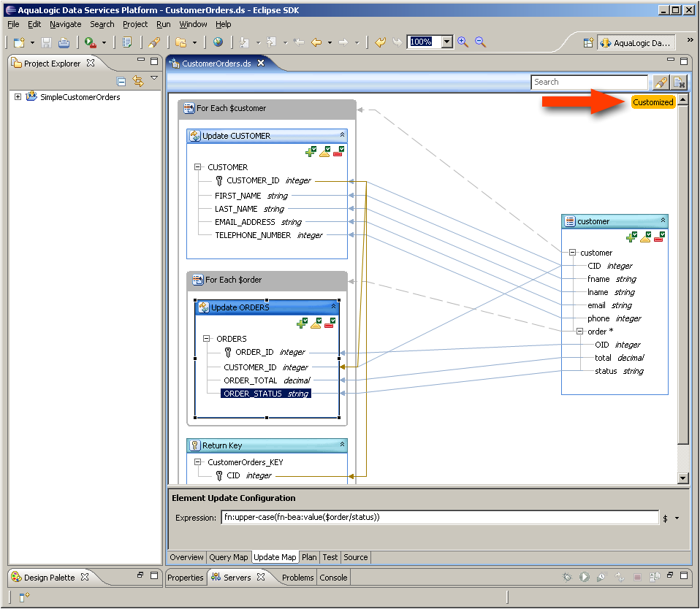Screen dimensions: 700x609
Task: Switch to the Problems tab
Action: [x=298, y=578]
